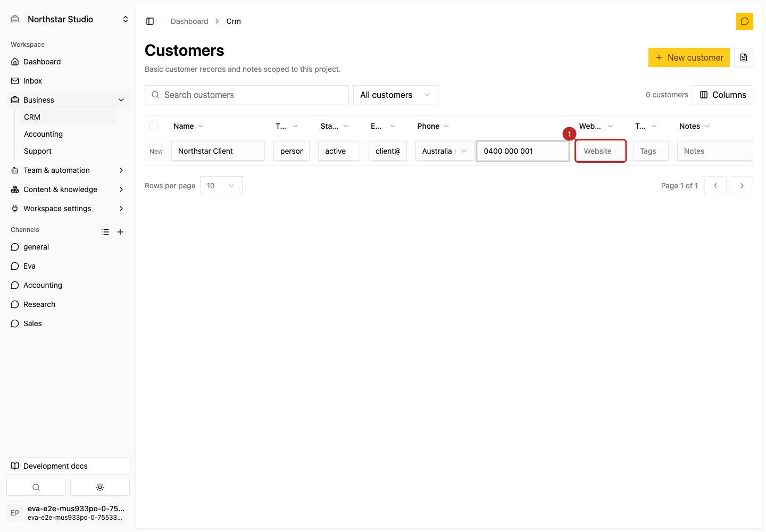
Task: Open Development docs
Action: pos(68,466)
